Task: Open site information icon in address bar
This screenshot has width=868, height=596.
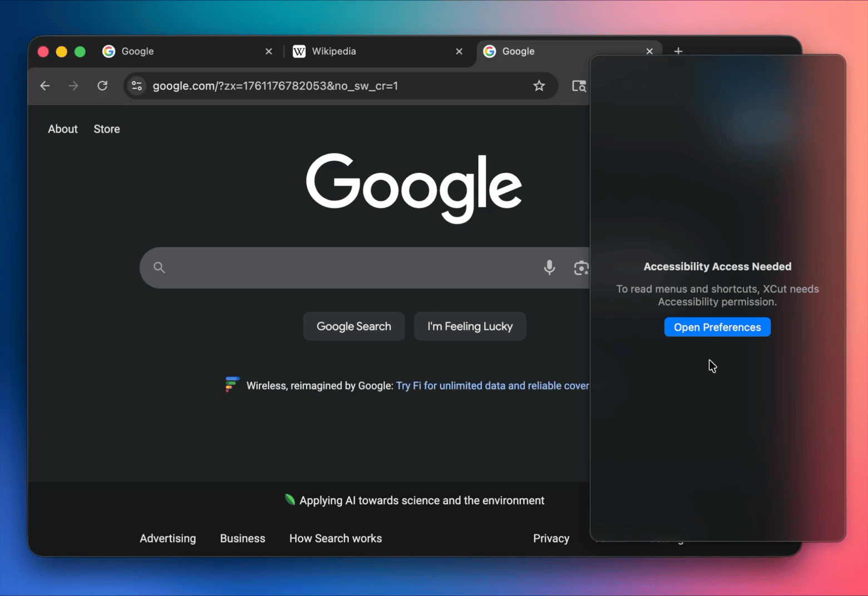Action: (137, 86)
